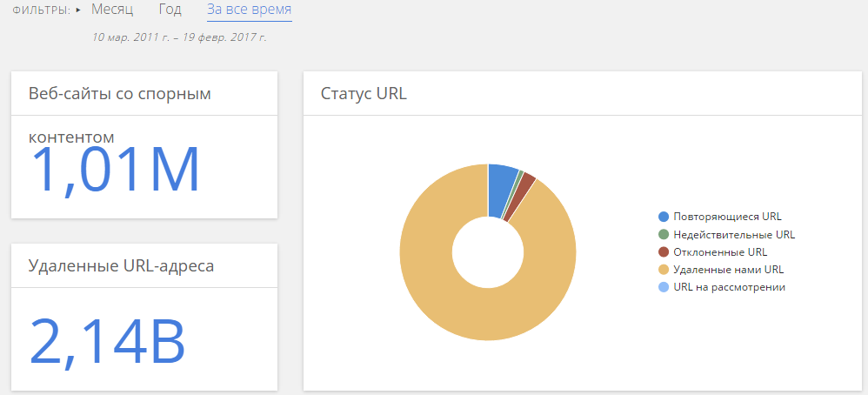Click the blue donut chart segment
Viewport: 868px width, 395px height.
coord(500,190)
